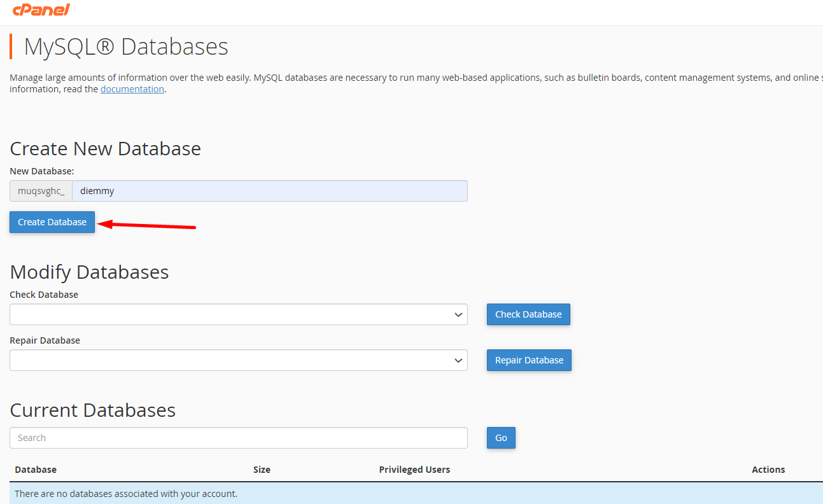Click the Modify Databases heading
Viewport: 823px width, 504px height.
[x=89, y=272]
